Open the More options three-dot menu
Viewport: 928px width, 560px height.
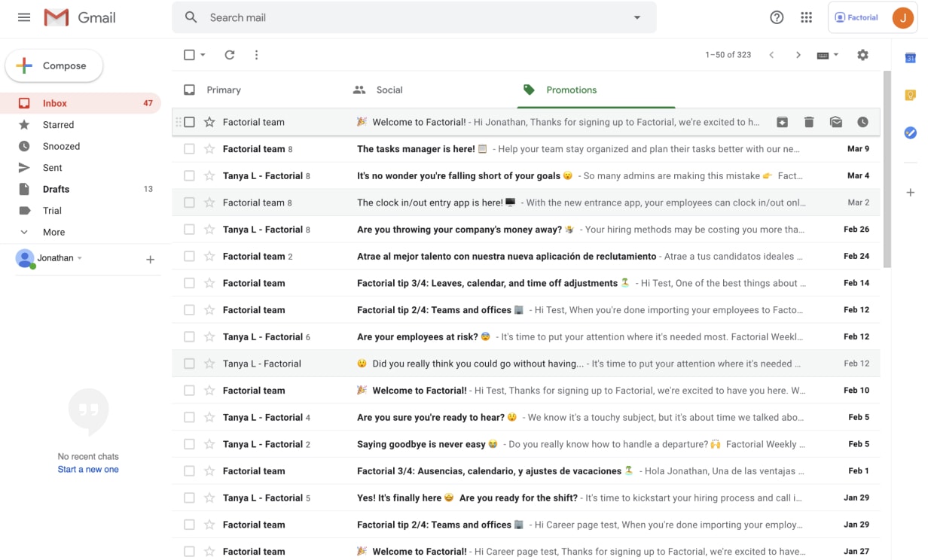point(256,55)
